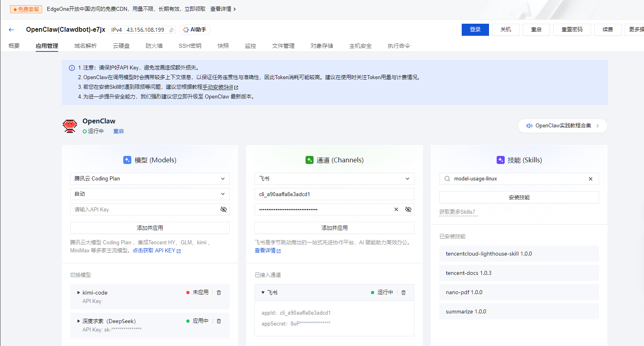
Task: Open OpenClaw实践教程合集 tutorial collection
Action: [x=562, y=126]
